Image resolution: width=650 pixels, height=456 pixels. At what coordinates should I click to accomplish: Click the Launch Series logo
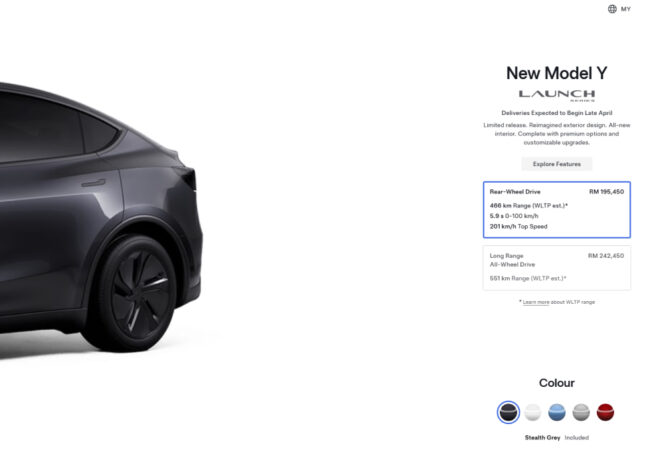(557, 95)
